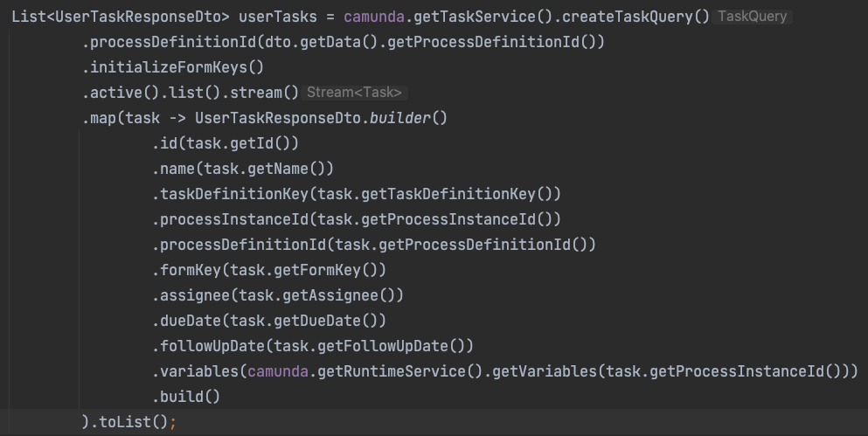Viewport: 868px width, 436px height.
Task: Click the Stream<Task> inlay hint
Action: [354, 93]
